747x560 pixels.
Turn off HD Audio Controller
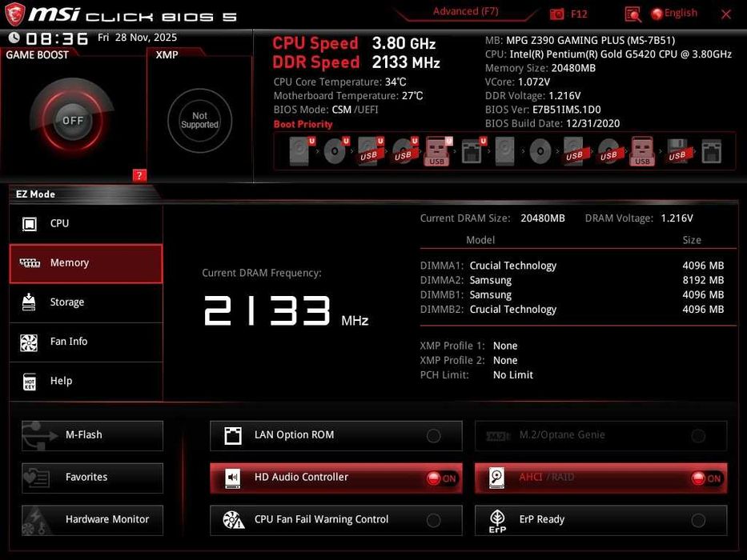(x=335, y=478)
